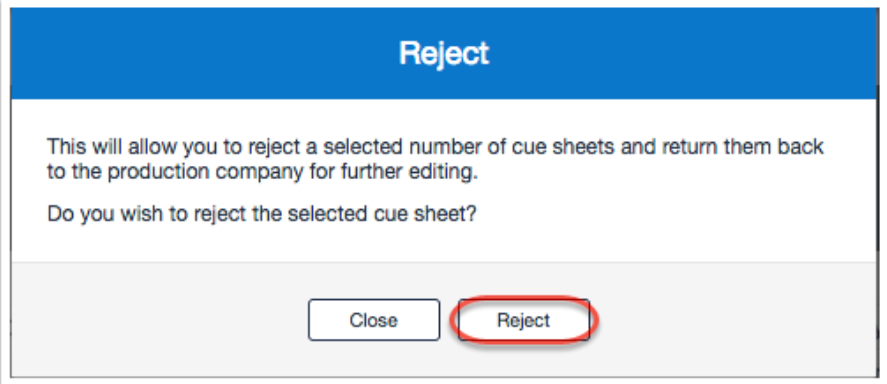Click the divider line above the buttons

click(x=444, y=262)
